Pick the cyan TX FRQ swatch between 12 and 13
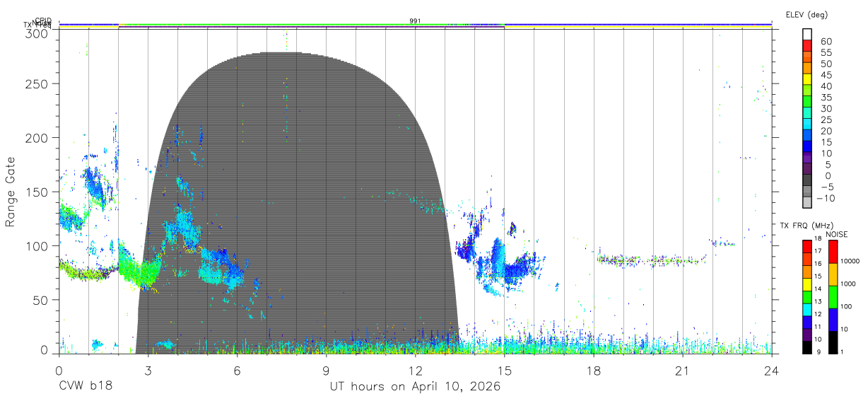 [806, 308]
